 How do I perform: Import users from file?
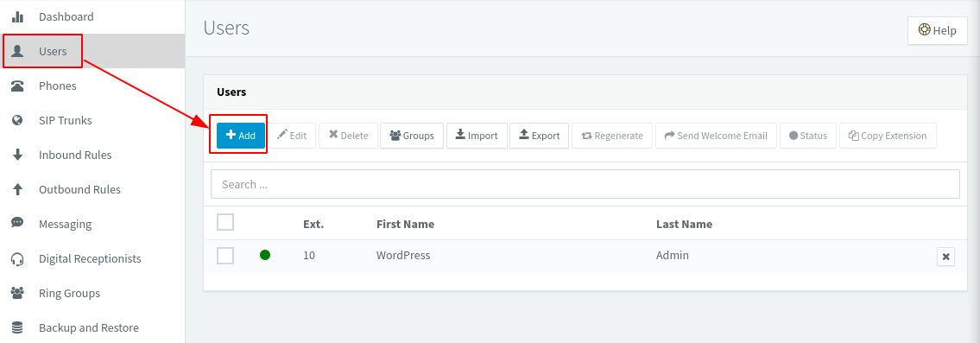pyautogui.click(x=477, y=135)
